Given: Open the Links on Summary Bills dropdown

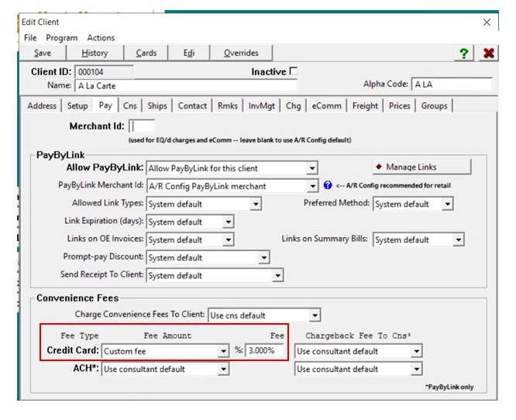Looking at the screenshot, I should [459, 239].
